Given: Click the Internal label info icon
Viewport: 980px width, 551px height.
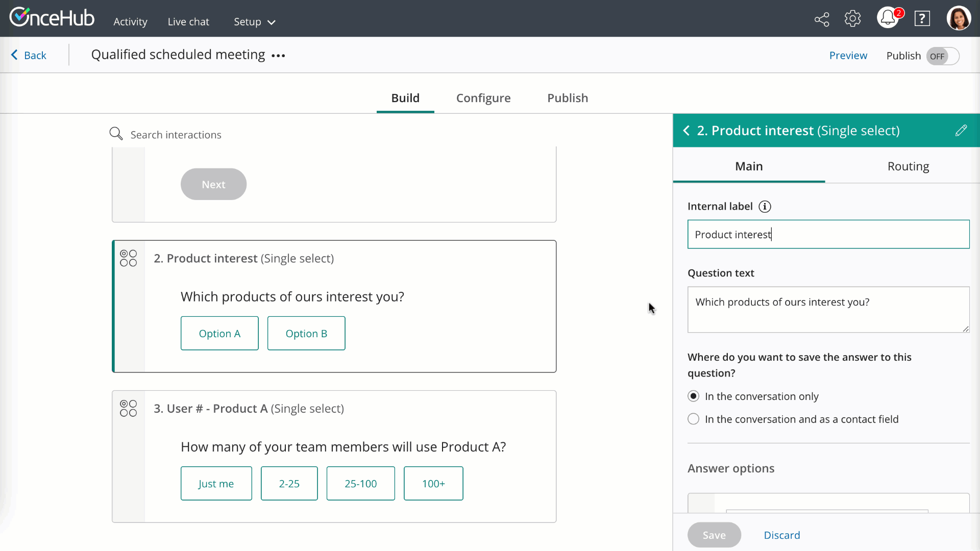Looking at the screenshot, I should click(x=765, y=207).
